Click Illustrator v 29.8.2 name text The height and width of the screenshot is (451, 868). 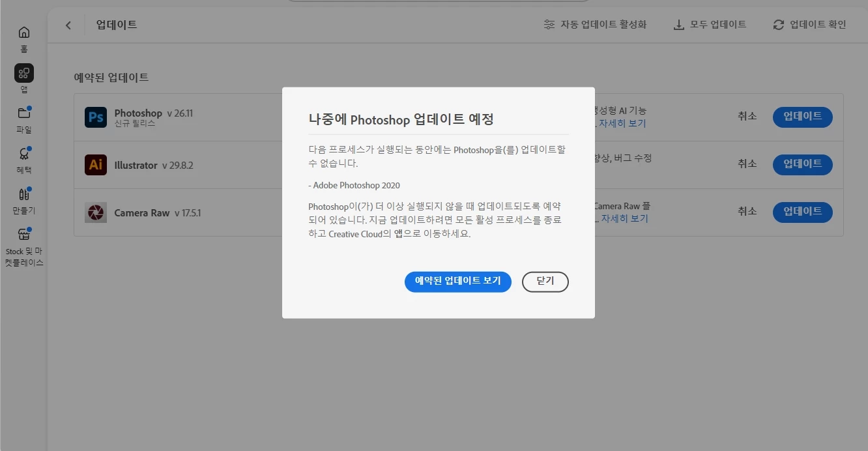click(x=154, y=165)
